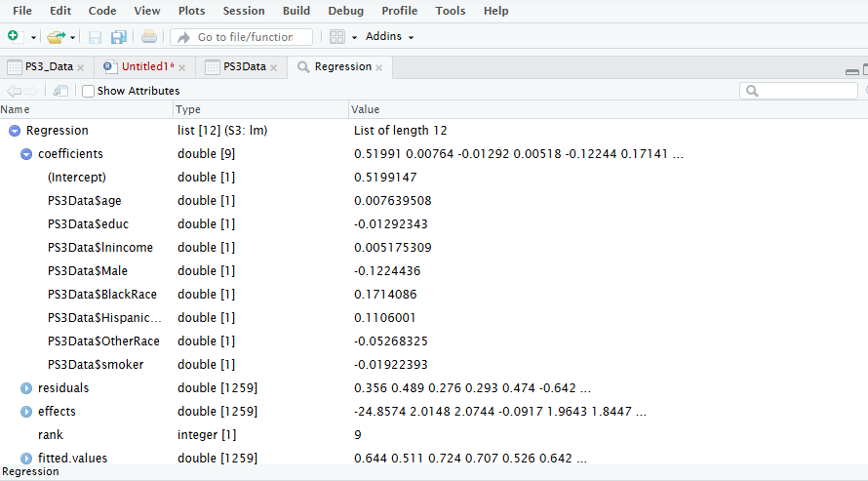Viewport: 868px width, 481px height.
Task: Collapse the Regression root node
Action: (x=15, y=131)
